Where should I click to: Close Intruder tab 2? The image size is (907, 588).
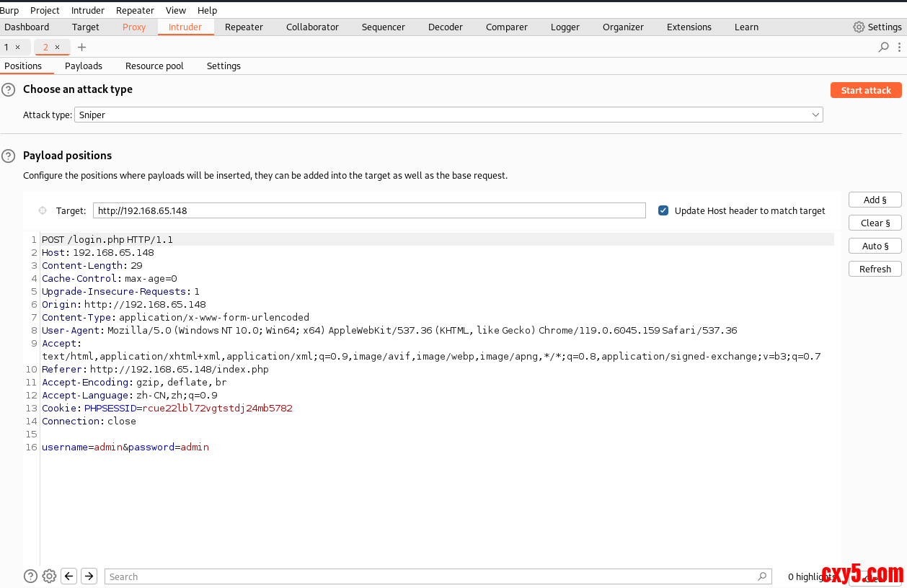coord(58,48)
